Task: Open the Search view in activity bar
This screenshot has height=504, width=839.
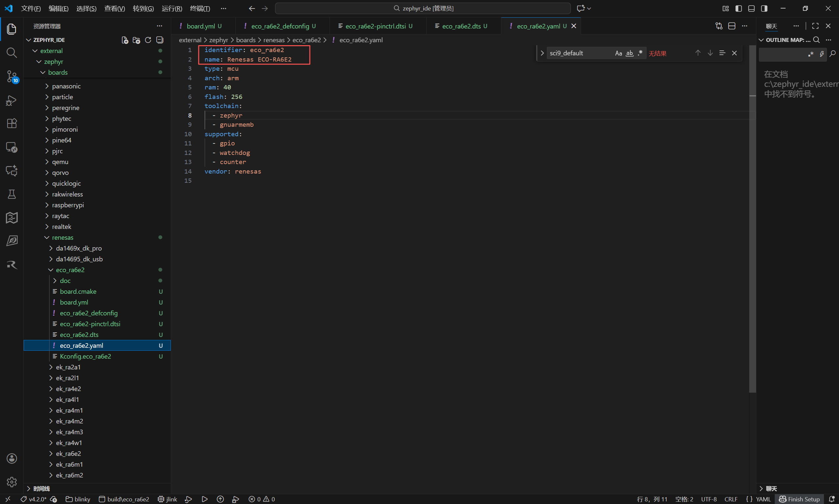Action: [x=11, y=53]
